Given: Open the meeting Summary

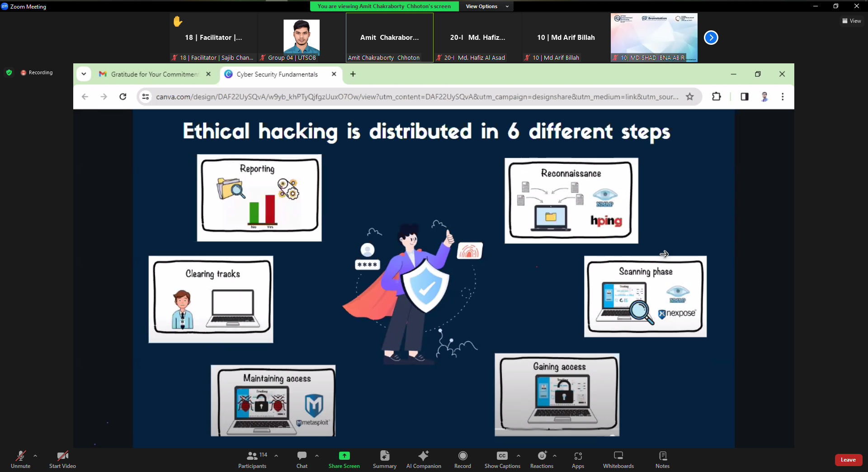Looking at the screenshot, I should click(384, 459).
